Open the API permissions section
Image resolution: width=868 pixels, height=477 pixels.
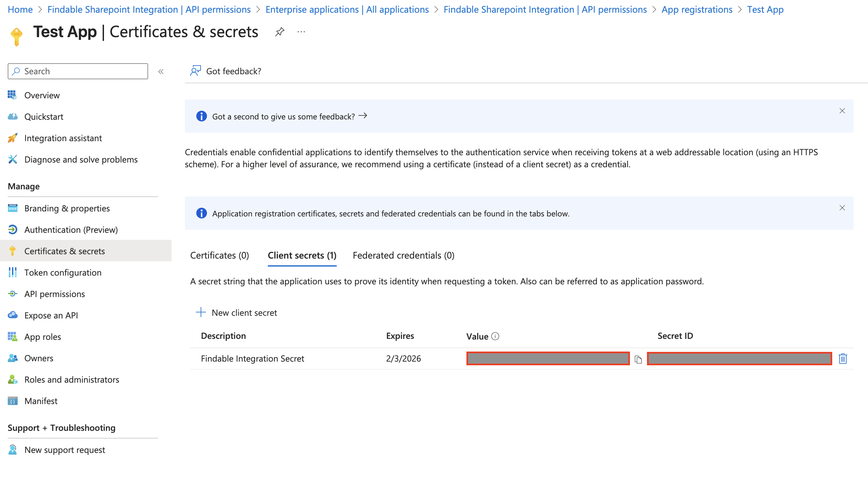[55, 294]
